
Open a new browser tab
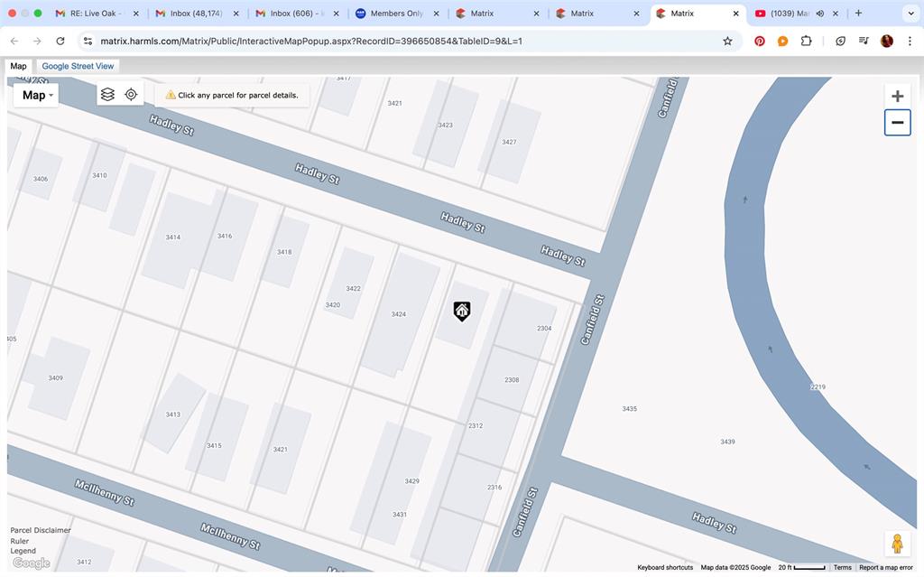(859, 13)
